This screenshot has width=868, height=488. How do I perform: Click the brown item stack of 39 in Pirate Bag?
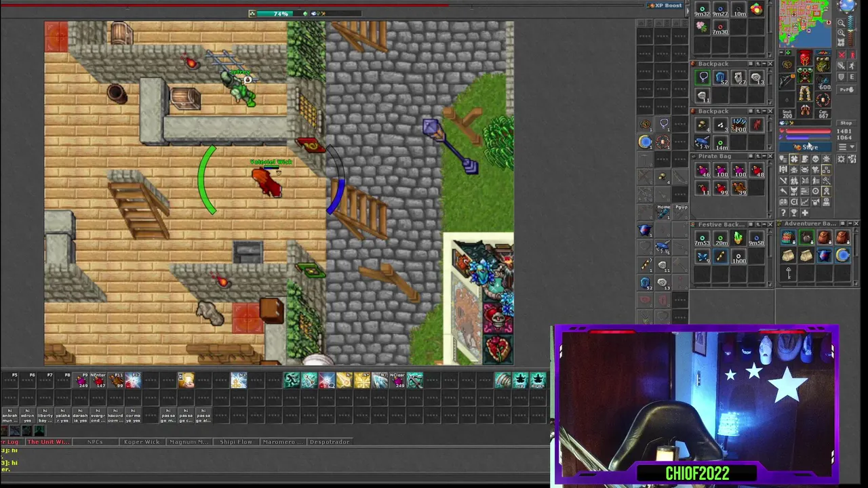click(x=738, y=187)
